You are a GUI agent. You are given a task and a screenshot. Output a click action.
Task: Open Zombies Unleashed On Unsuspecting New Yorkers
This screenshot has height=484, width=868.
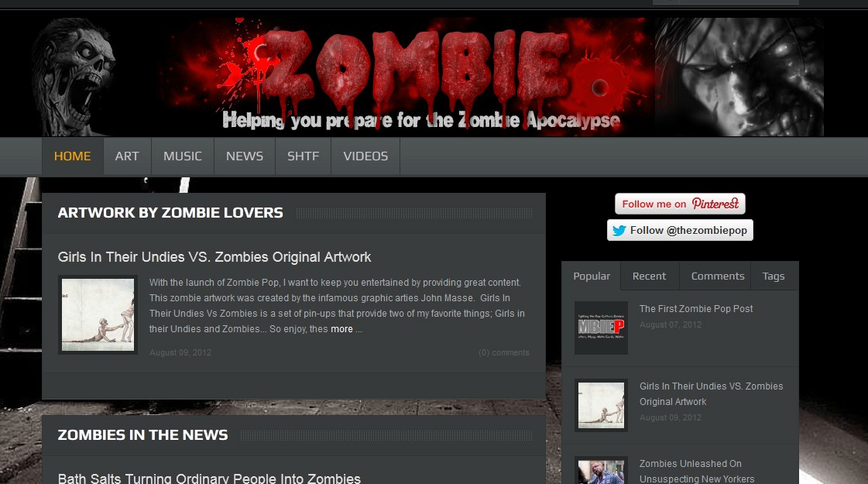tap(696, 472)
